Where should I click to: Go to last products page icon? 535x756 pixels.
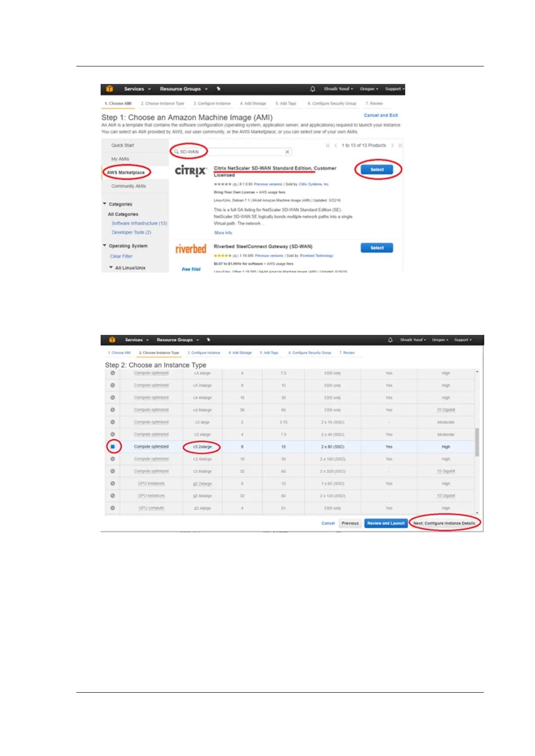[400, 145]
